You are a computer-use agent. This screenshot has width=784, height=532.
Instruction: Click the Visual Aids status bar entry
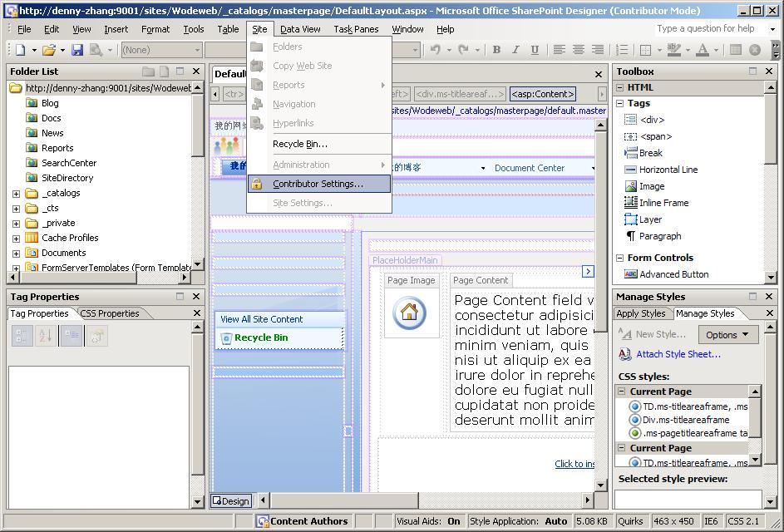pyautogui.click(x=428, y=521)
